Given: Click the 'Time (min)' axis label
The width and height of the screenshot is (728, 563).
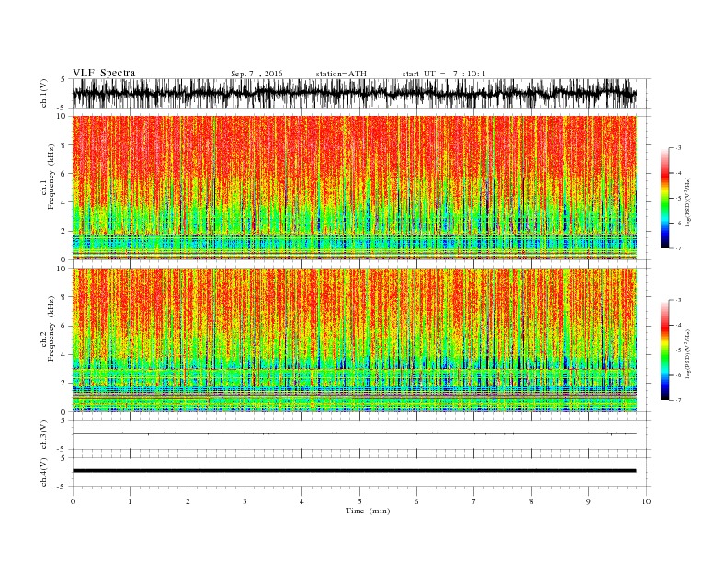Looking at the screenshot, I should coord(368,511).
